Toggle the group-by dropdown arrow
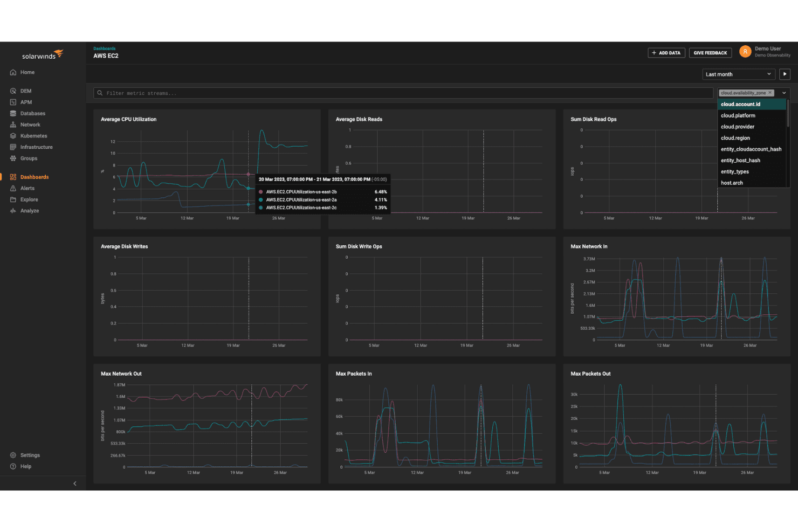The height and width of the screenshot is (532, 798). click(x=784, y=93)
